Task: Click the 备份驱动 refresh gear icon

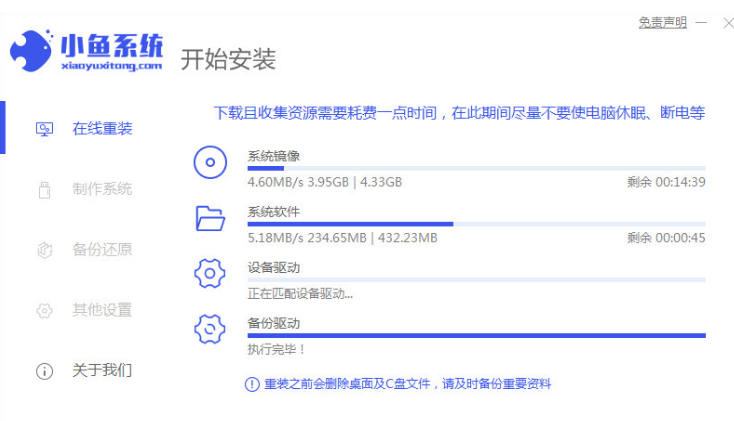Action: 210,329
